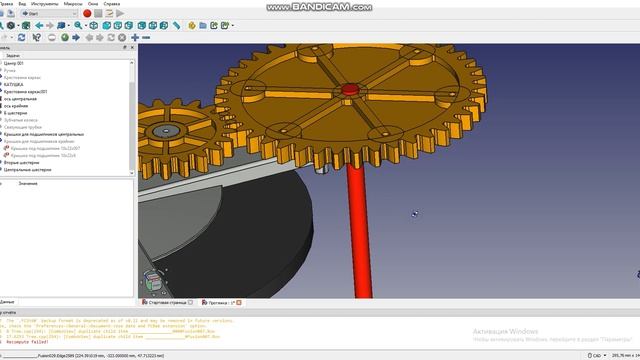Screen dimensions: 640x360
Task: Start macro recording with the red button
Action: click(87, 13)
